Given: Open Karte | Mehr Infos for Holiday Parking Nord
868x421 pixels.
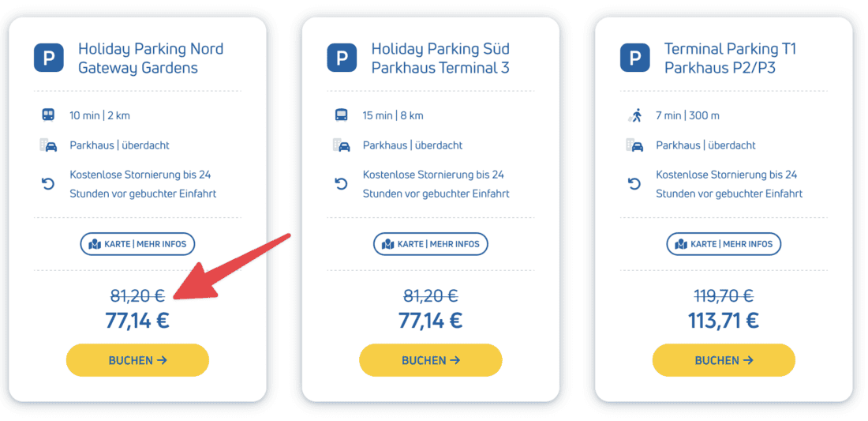Looking at the screenshot, I should pyautogui.click(x=137, y=244).
